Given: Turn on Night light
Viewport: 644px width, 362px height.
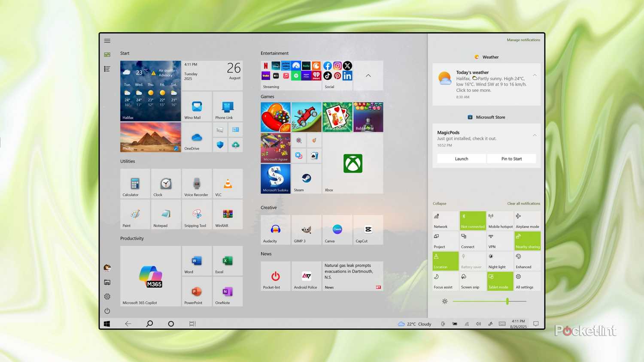Looking at the screenshot, I should point(500,260).
